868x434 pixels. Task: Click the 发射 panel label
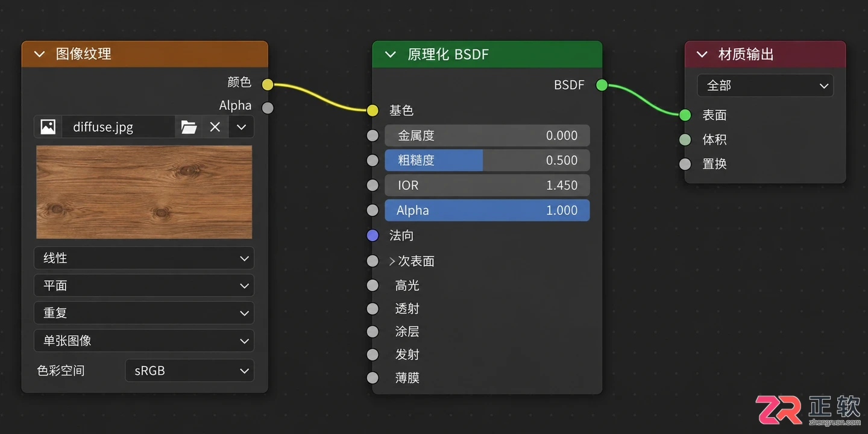coord(407,354)
